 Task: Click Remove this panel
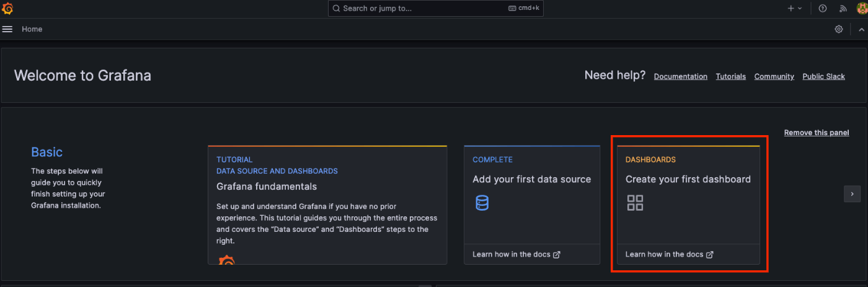(817, 133)
